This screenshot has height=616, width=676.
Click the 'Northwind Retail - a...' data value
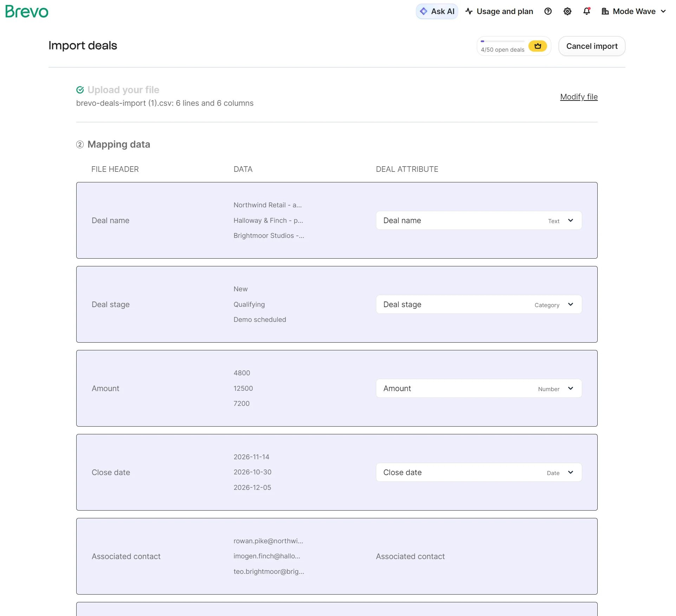coord(268,205)
